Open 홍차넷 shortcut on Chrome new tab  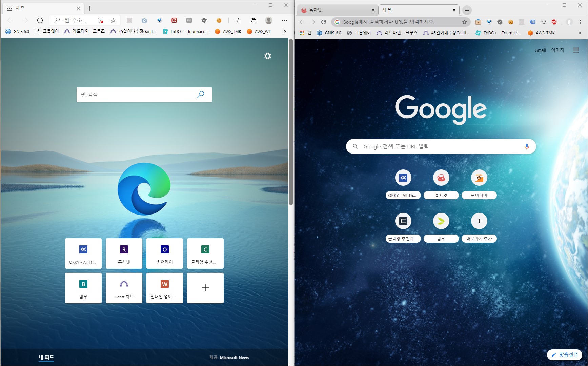pyautogui.click(x=441, y=184)
